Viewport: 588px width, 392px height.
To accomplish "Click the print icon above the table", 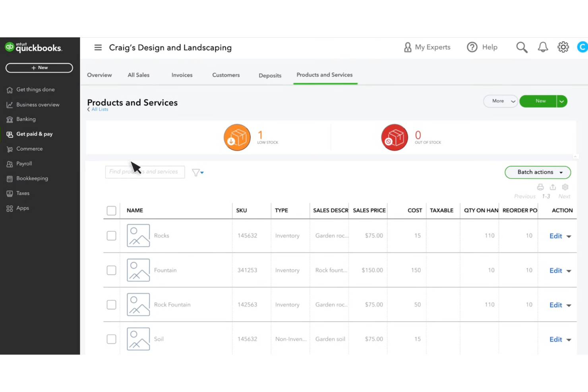I will click(540, 187).
